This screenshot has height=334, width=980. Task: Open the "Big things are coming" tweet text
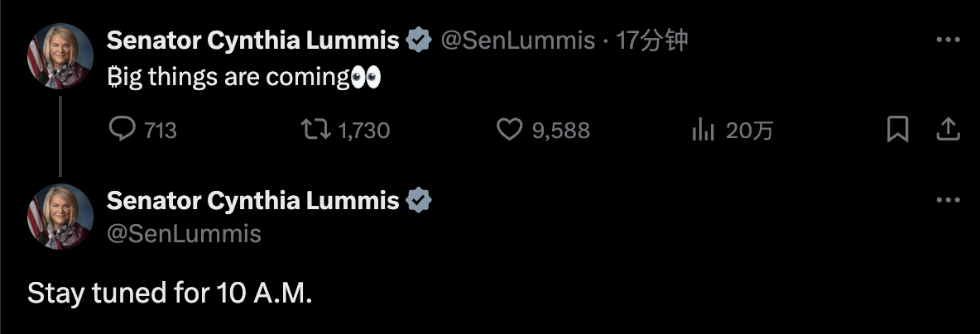pos(228,78)
